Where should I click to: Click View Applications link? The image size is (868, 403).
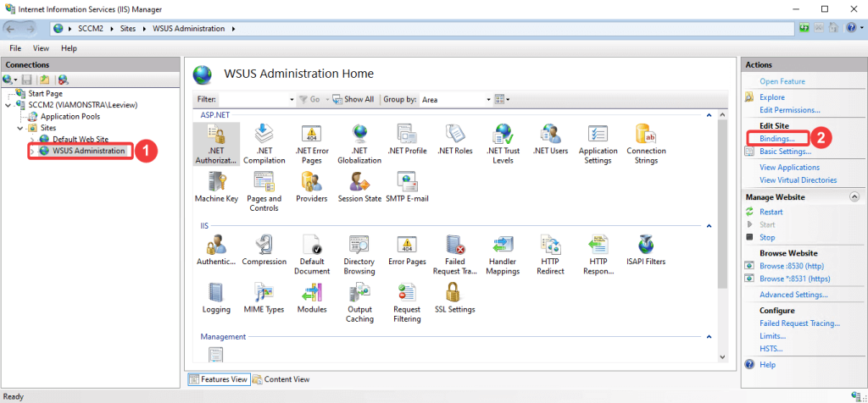pos(789,167)
